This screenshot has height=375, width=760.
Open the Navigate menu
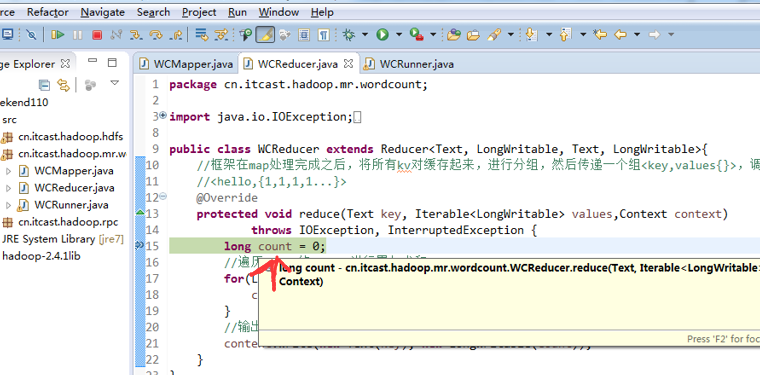click(102, 12)
